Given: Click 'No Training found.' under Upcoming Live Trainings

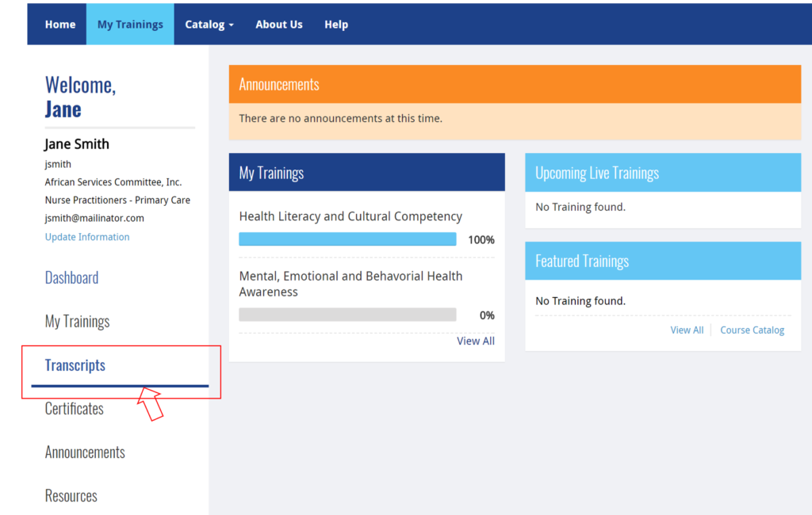Looking at the screenshot, I should (580, 207).
